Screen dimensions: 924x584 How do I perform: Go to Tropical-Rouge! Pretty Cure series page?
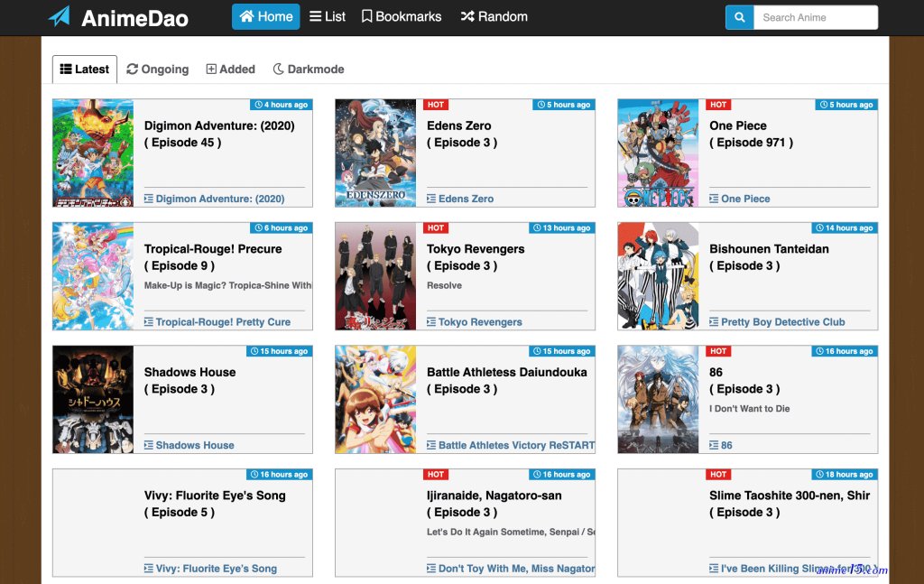pos(223,321)
